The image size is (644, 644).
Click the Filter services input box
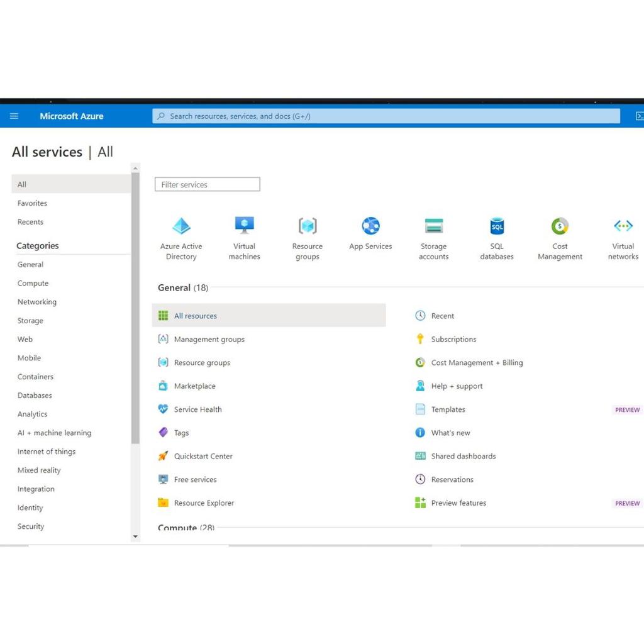tap(208, 184)
